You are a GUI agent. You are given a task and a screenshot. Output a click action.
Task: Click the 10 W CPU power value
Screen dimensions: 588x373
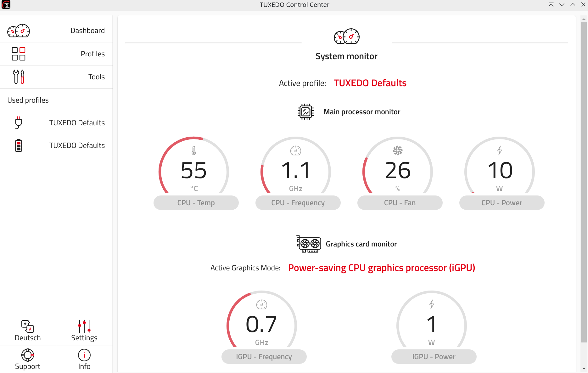tap(500, 171)
